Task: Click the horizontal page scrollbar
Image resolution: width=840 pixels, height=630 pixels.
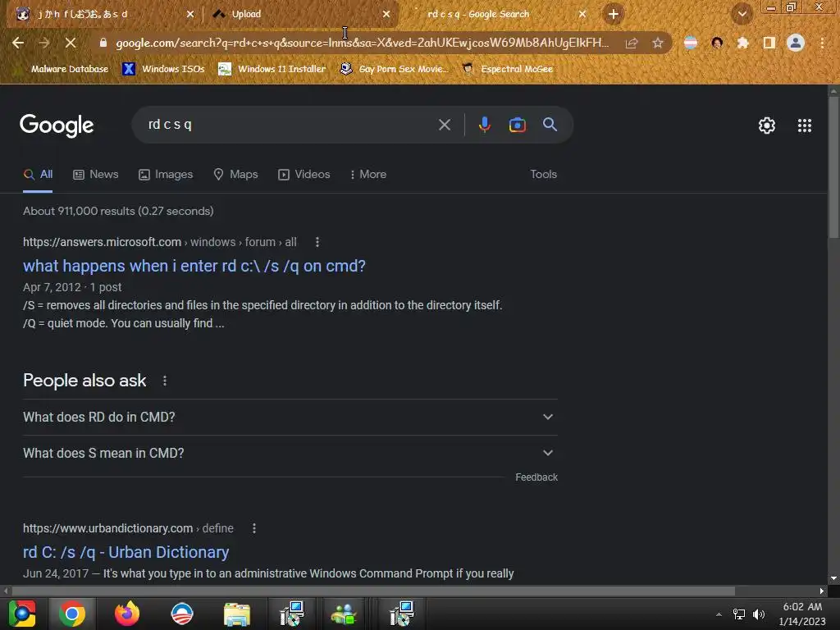Action: tap(373, 591)
